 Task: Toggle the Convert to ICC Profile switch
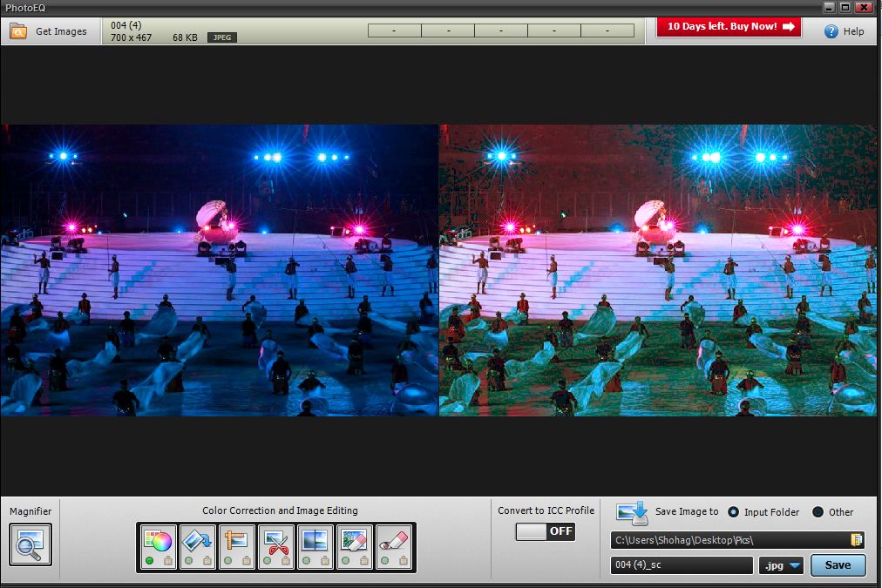coord(546,531)
